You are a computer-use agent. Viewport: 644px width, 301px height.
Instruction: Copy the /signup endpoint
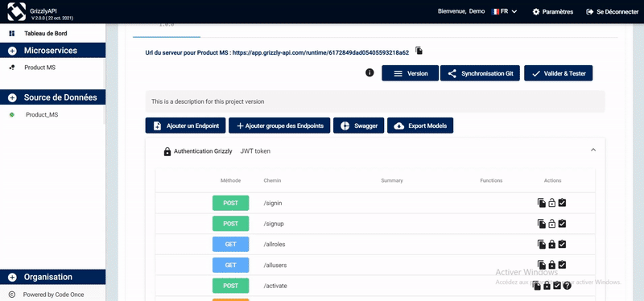pos(542,224)
